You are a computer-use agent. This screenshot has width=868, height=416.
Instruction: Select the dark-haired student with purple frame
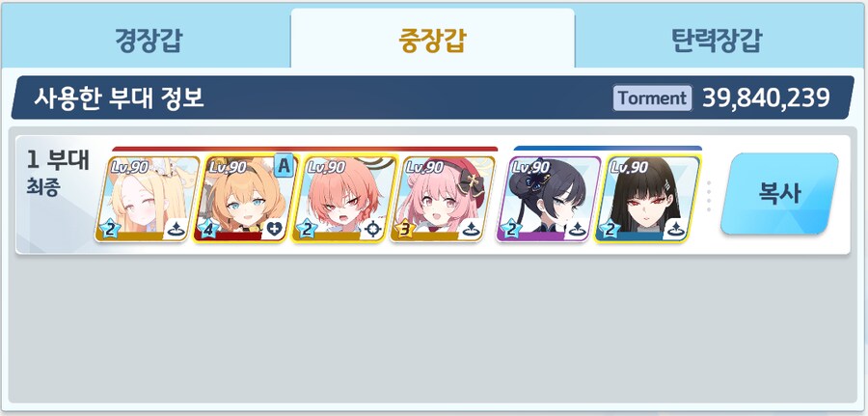[x=548, y=199]
